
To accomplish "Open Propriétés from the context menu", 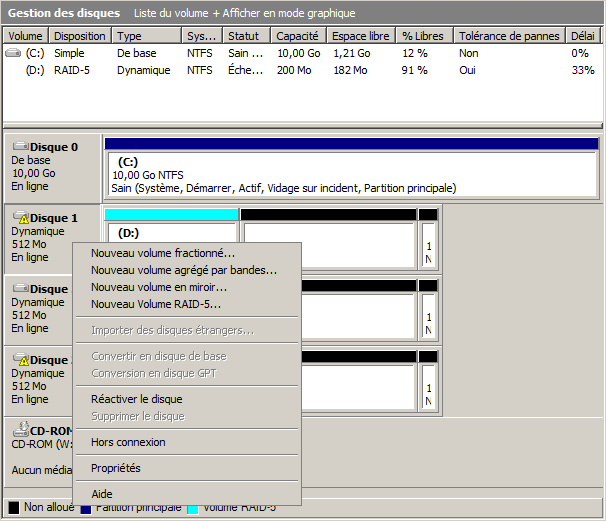I will coord(116,468).
